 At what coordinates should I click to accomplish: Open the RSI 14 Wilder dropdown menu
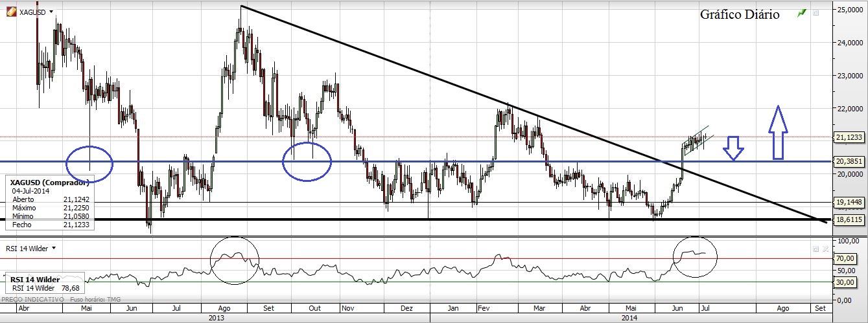[x=54, y=248]
